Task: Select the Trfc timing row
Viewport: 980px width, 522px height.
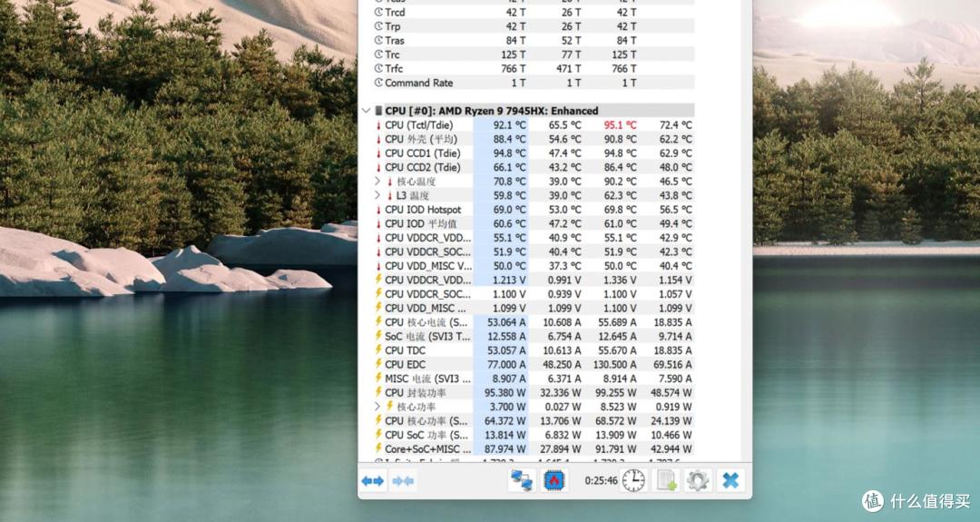Action: pos(534,69)
